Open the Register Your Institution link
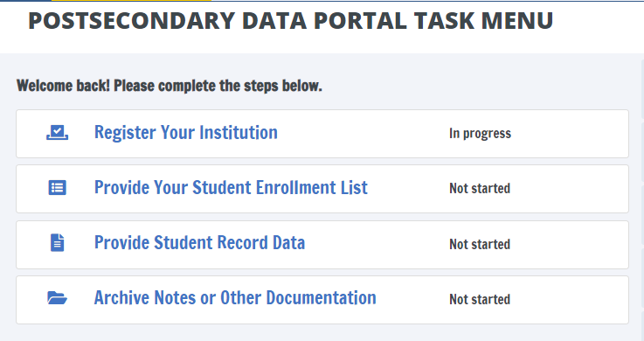Screen dimensions: 644x341 tap(186, 133)
